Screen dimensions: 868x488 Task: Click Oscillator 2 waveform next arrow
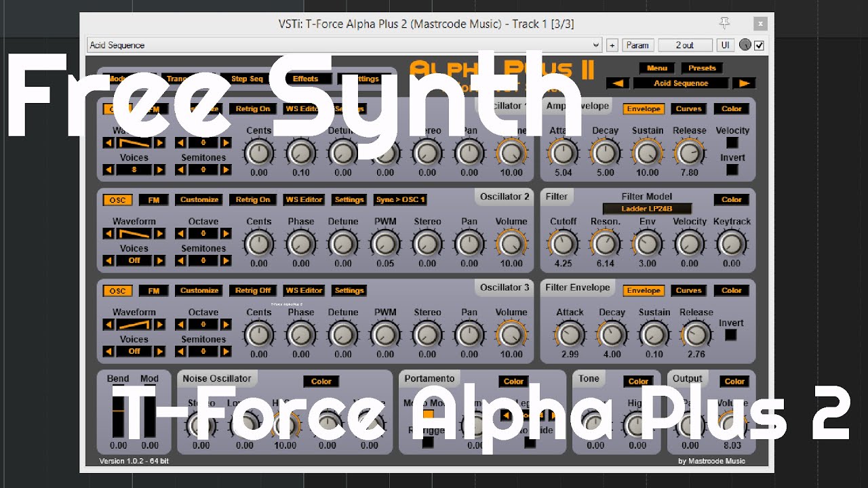coord(160,234)
